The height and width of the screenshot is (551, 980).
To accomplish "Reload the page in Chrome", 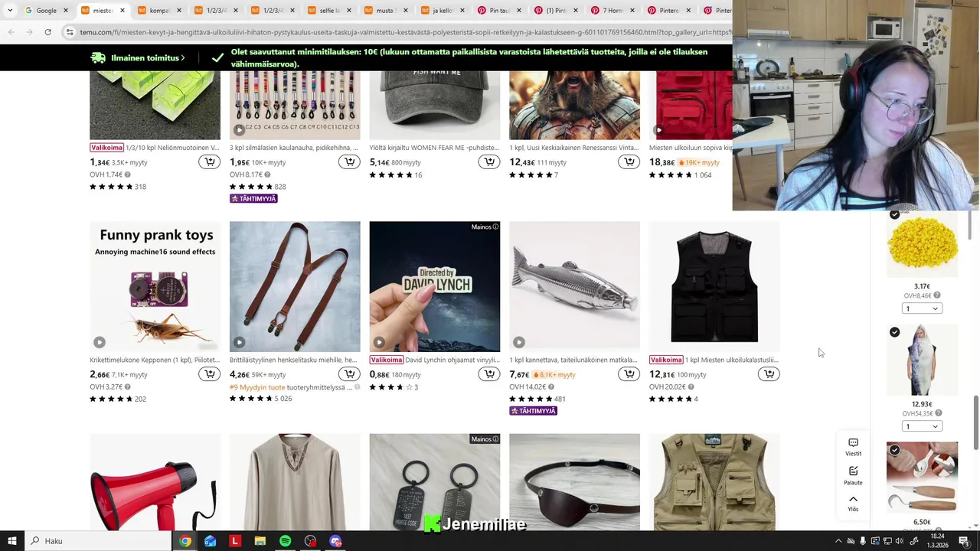I will pos(47,32).
